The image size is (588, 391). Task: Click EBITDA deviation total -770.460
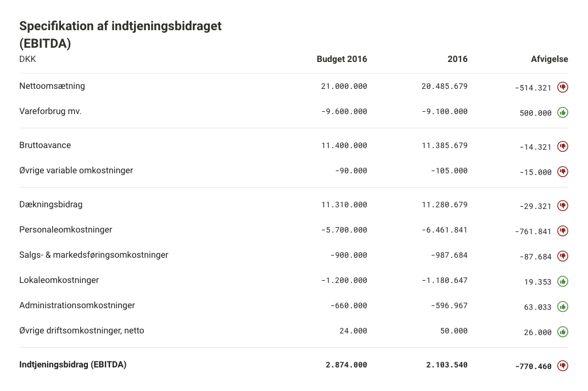click(x=533, y=367)
